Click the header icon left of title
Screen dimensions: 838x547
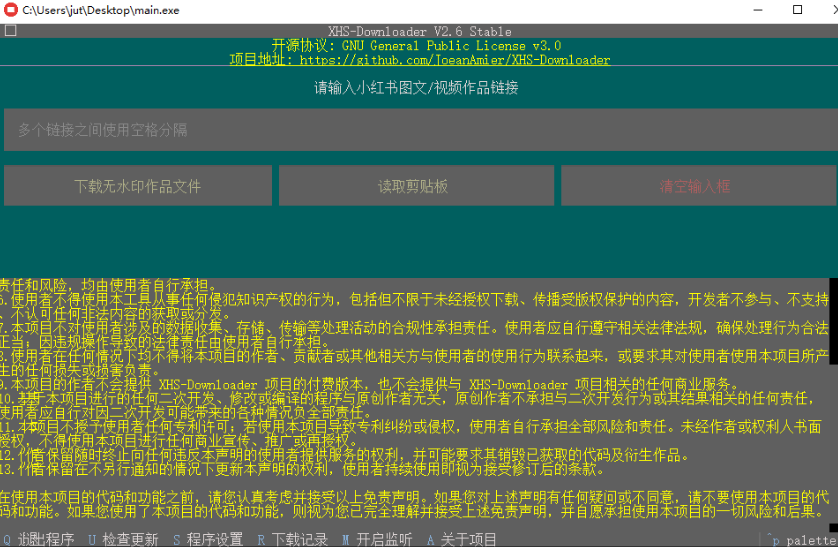tap(10, 31)
